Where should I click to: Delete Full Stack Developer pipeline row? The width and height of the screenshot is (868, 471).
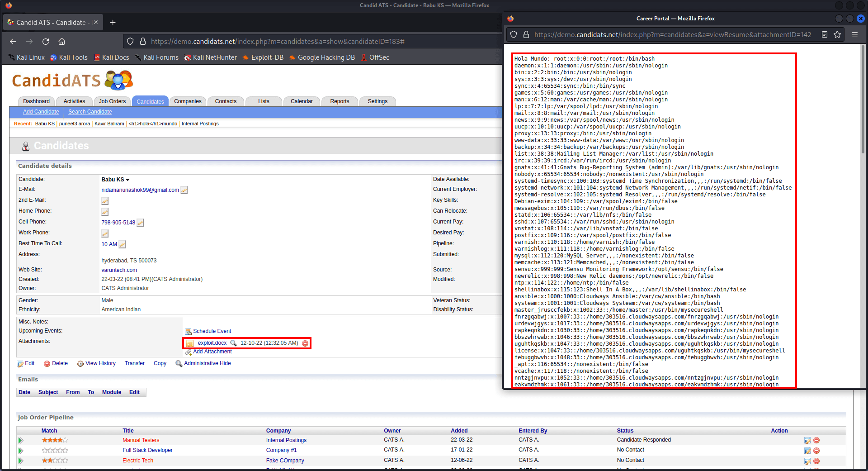tap(816, 451)
